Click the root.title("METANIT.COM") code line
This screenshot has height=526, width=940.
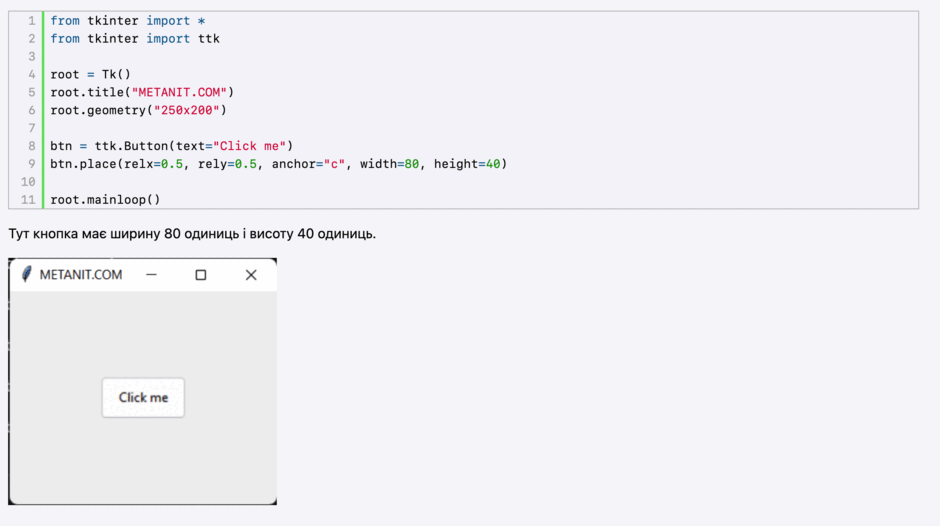pos(142,92)
